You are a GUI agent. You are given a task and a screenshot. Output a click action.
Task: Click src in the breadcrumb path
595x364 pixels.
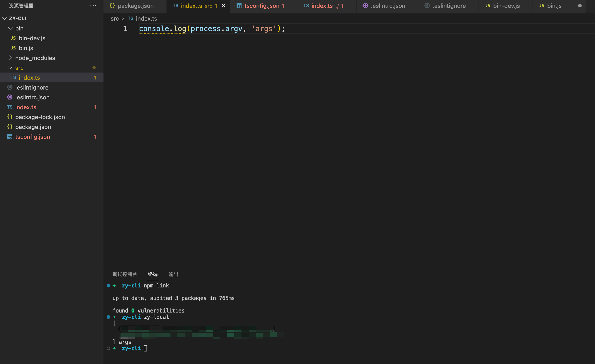coord(114,19)
